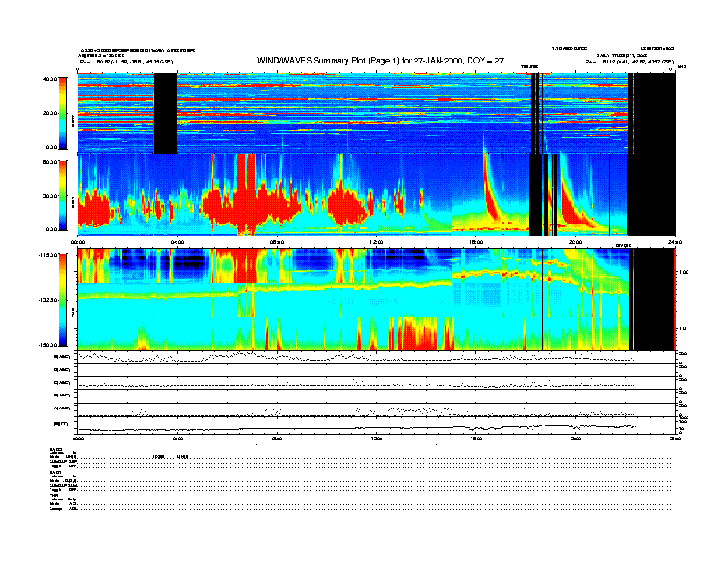Click the 40.00 label on RAD2 scale
This screenshot has height=563, width=728.
tap(50, 79)
